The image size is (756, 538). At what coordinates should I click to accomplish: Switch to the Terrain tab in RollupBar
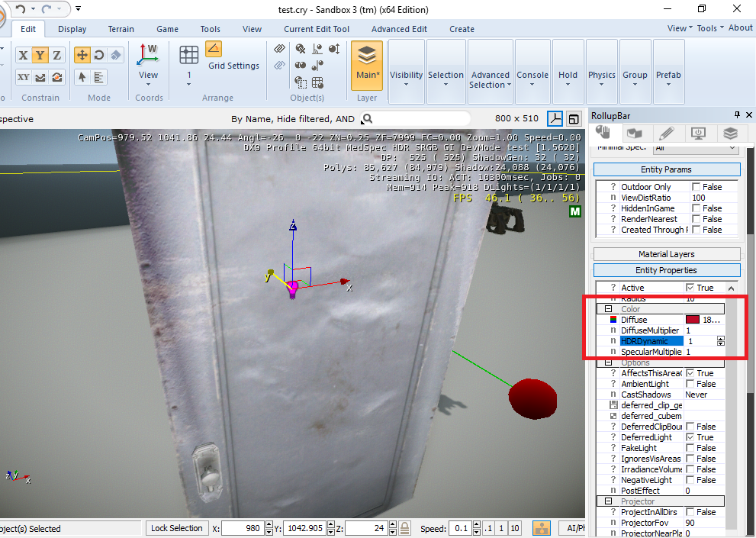point(635,132)
